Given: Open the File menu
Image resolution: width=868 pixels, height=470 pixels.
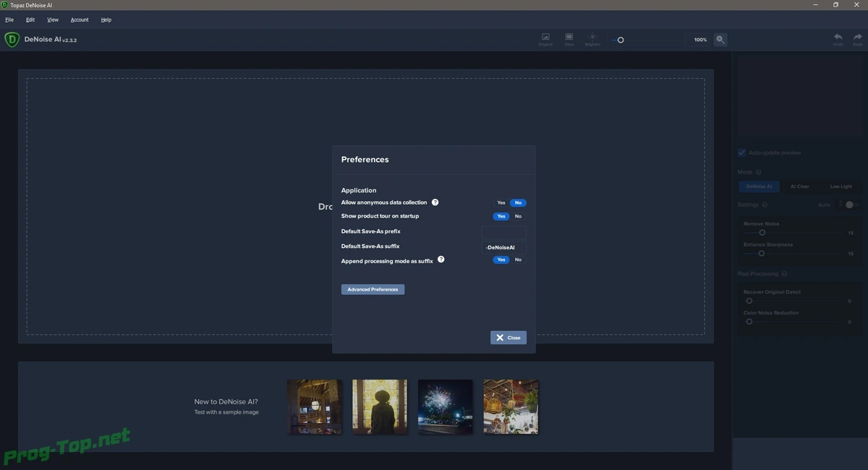Looking at the screenshot, I should point(9,20).
